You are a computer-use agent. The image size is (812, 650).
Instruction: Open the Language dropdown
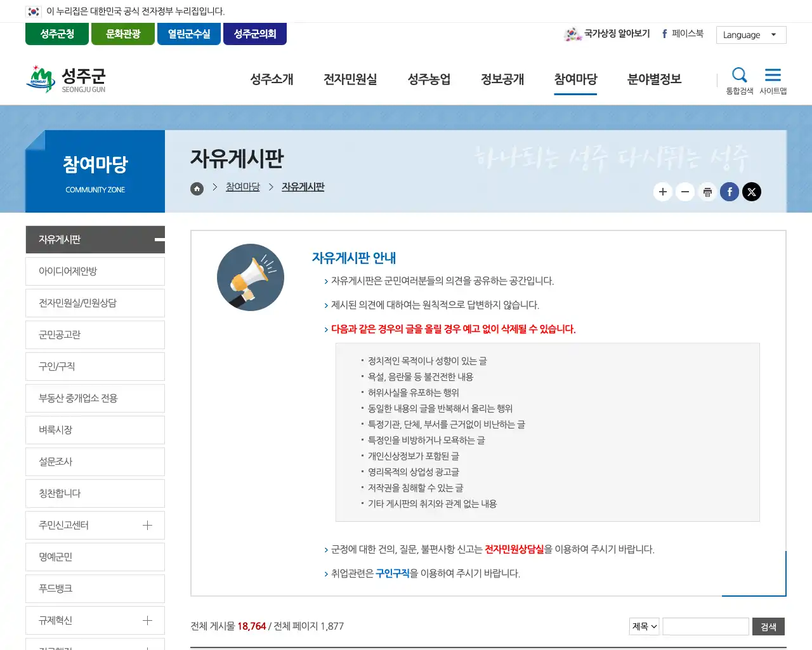tap(751, 35)
